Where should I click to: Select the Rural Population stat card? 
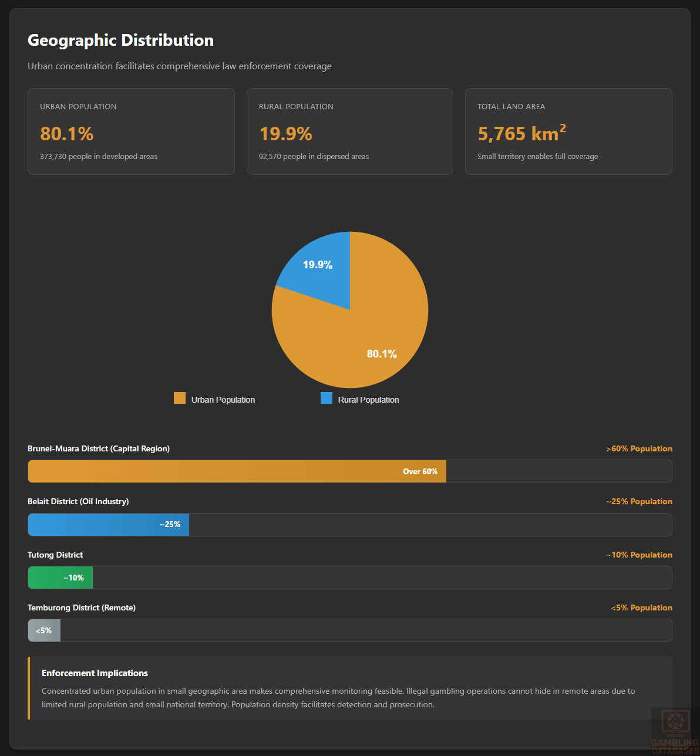pos(349,131)
